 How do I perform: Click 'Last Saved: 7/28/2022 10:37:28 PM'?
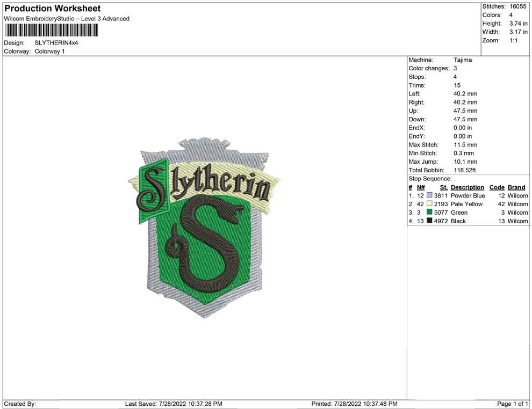click(x=174, y=404)
